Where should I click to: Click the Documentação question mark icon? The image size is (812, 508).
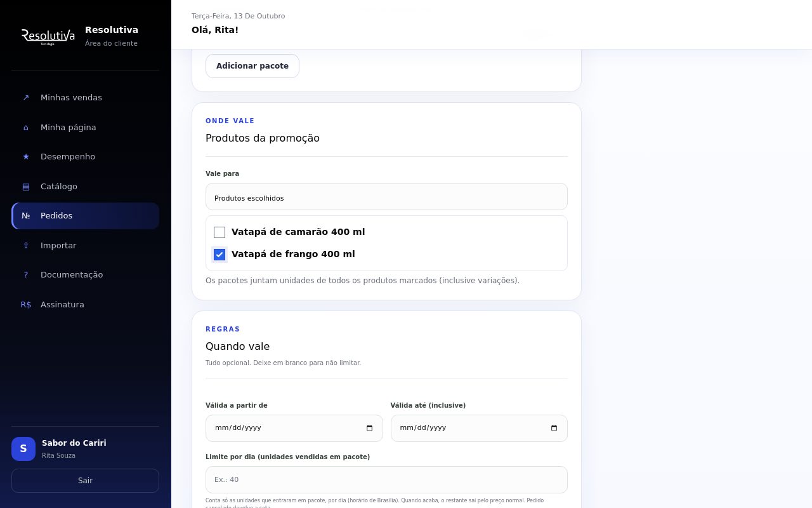(x=26, y=275)
